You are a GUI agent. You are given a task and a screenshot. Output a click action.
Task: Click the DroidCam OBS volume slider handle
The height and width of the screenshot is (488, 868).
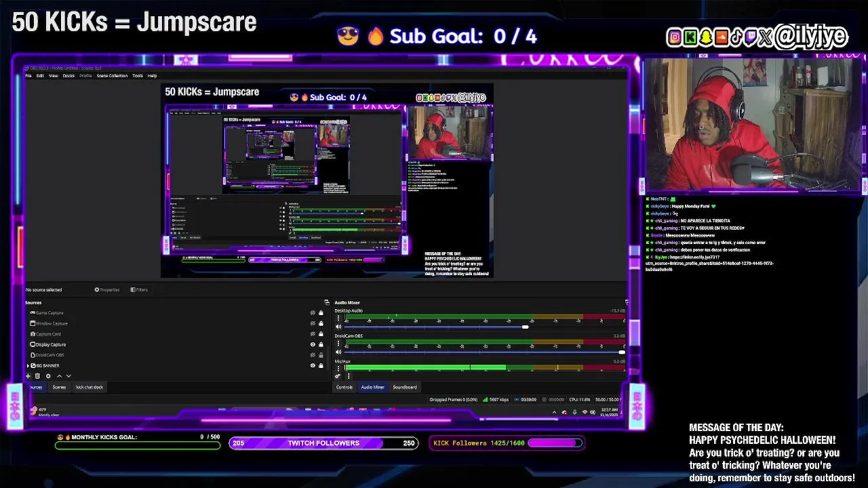click(622, 352)
